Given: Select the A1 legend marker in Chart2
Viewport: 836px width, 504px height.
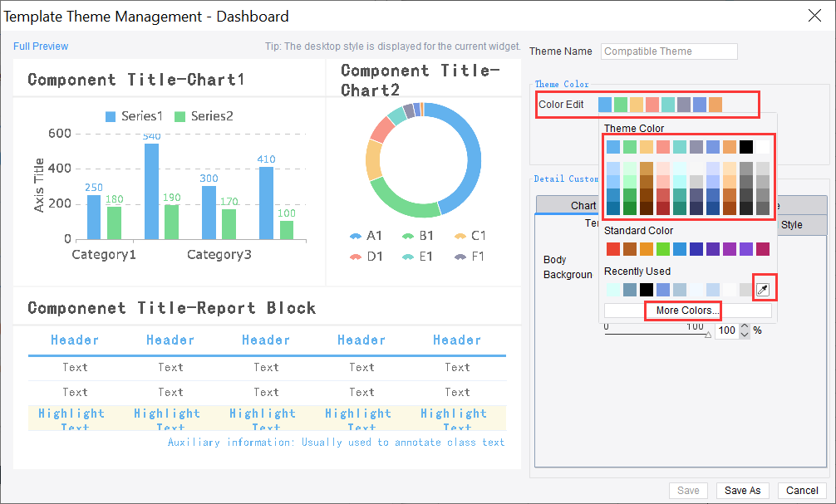Looking at the screenshot, I should point(353,235).
